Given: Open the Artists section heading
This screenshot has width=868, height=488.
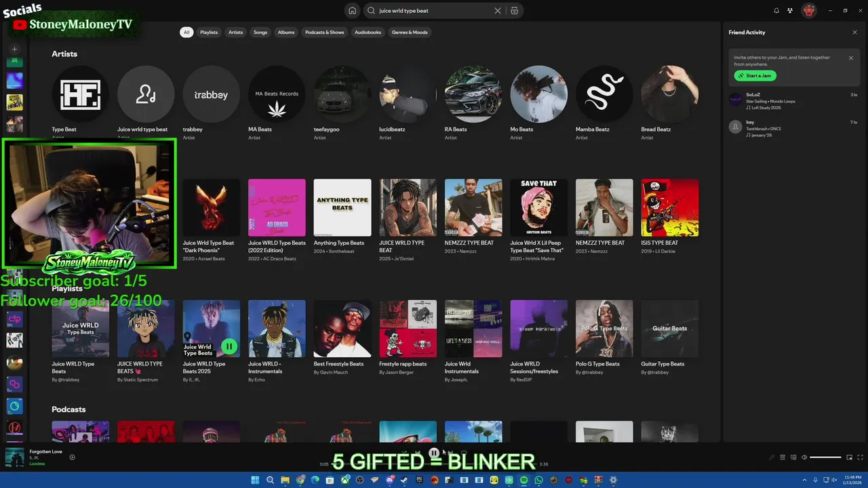Looking at the screenshot, I should pyautogui.click(x=64, y=54).
